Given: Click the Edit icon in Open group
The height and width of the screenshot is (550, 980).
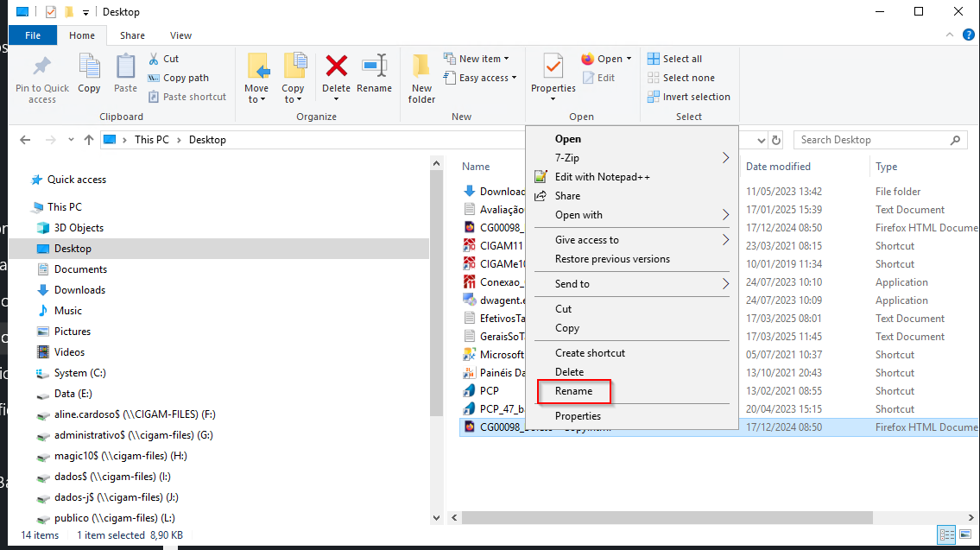Looking at the screenshot, I should tap(588, 78).
